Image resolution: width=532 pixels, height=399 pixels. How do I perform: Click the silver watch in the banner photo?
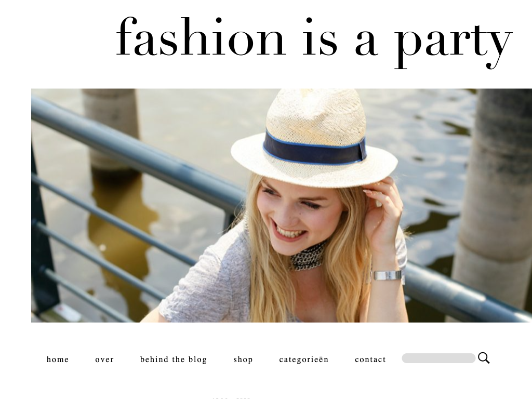[x=388, y=275]
